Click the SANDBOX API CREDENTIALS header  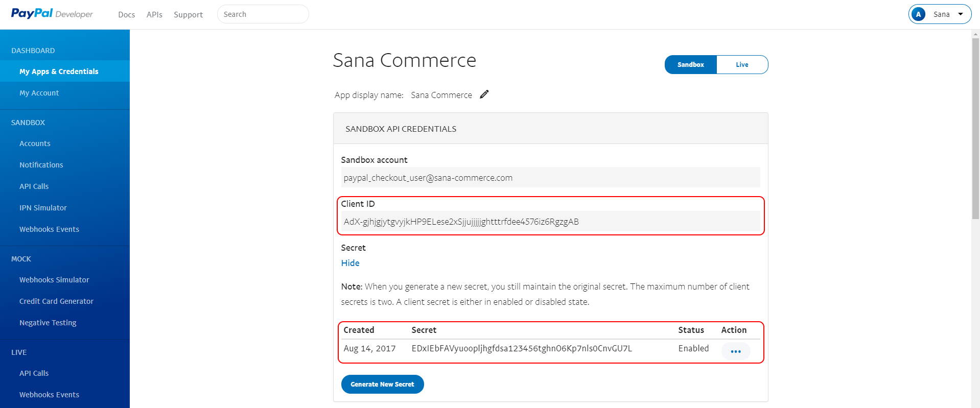401,129
